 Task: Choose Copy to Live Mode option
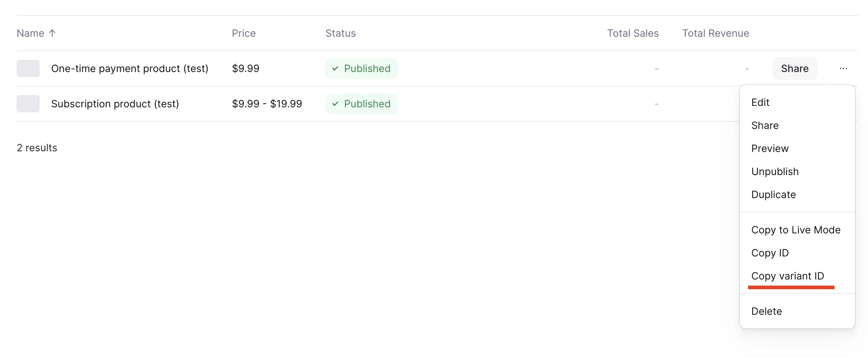click(796, 230)
